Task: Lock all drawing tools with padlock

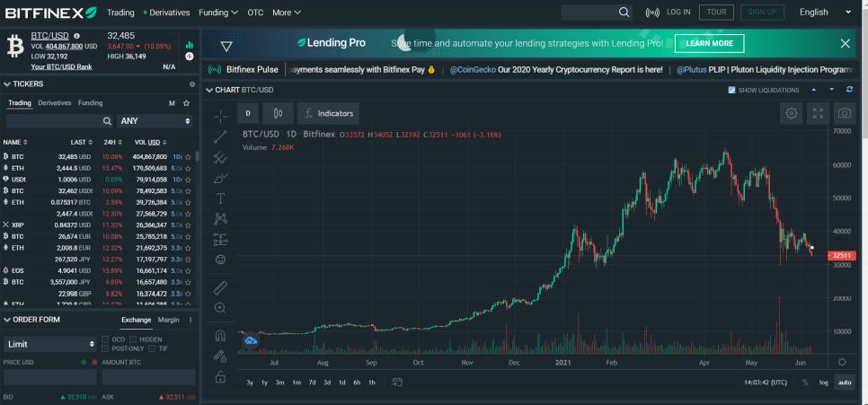Action: [x=220, y=377]
